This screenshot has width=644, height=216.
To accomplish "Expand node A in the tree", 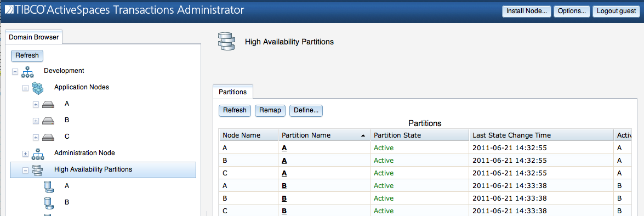I will 36,104.
